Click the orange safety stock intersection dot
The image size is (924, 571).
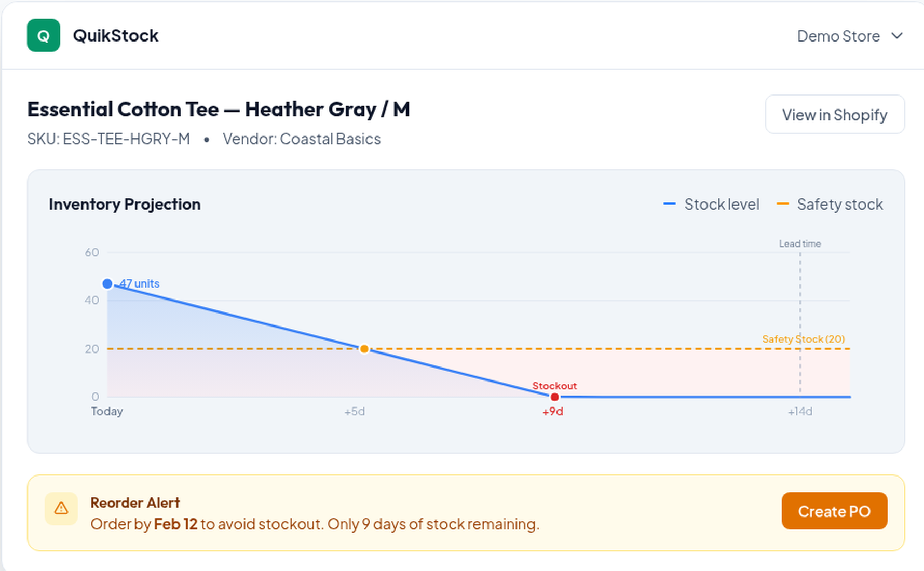pyautogui.click(x=364, y=348)
